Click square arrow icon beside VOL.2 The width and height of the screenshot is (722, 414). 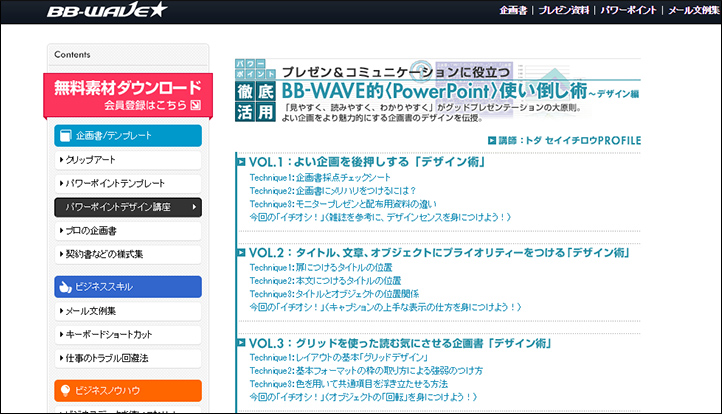(x=241, y=252)
